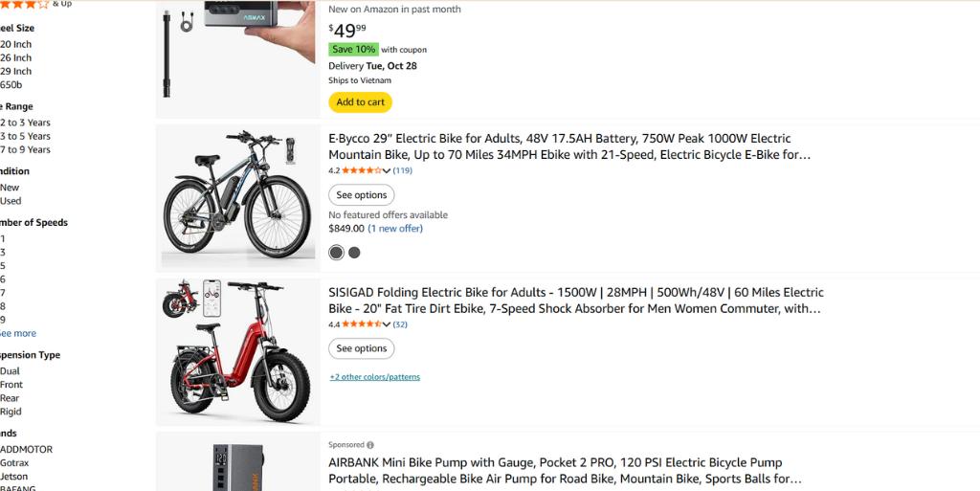This screenshot has height=491, width=980.
Task: Open the '1 new offer' link
Action: tap(395, 229)
